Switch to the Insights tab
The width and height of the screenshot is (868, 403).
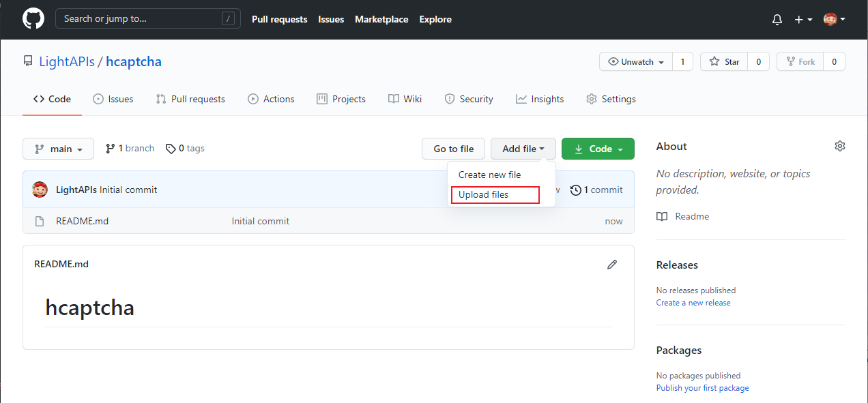coord(540,100)
